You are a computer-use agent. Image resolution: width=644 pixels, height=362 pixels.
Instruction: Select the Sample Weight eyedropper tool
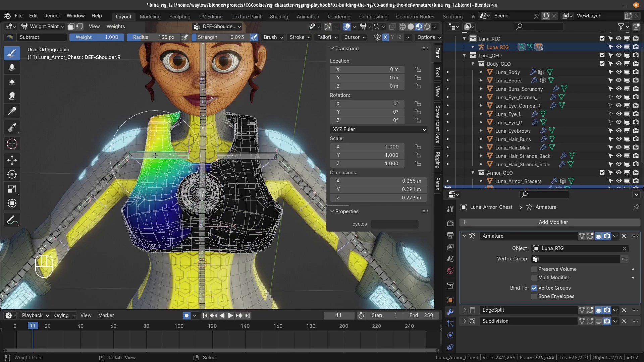[12, 127]
